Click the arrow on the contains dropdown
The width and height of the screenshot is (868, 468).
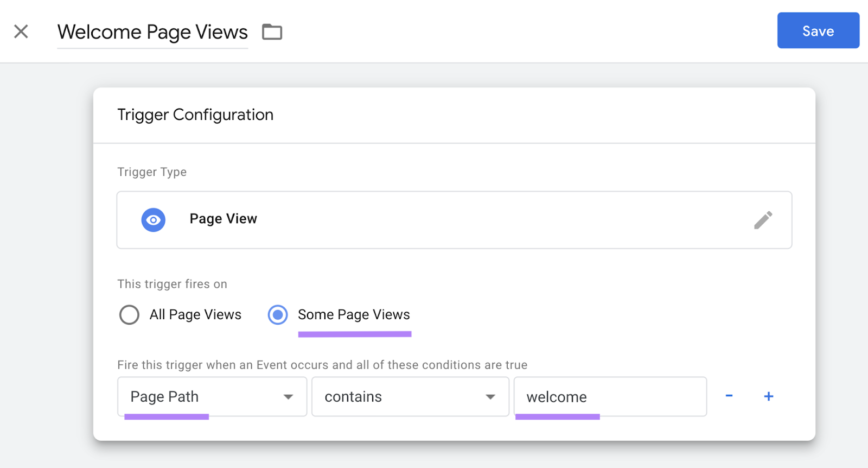[x=490, y=397]
